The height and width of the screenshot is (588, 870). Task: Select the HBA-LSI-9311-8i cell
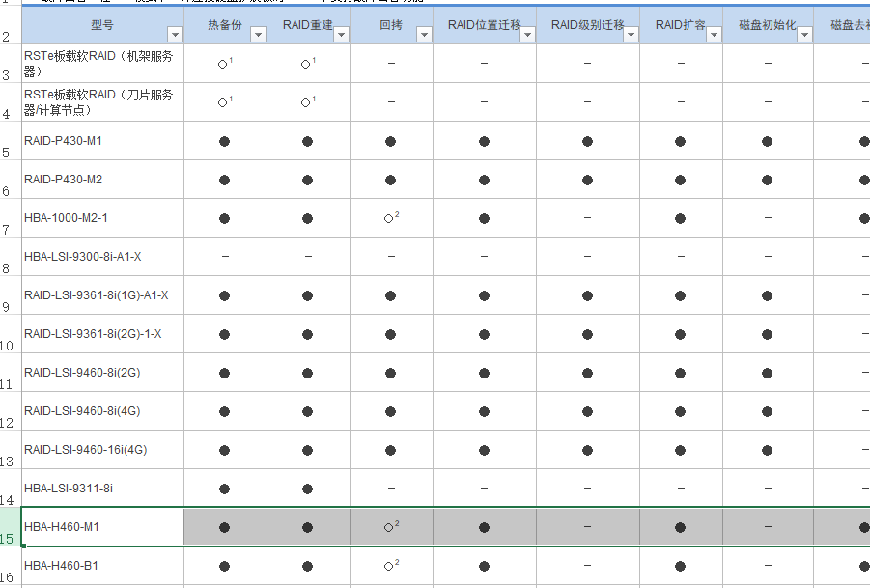point(102,489)
